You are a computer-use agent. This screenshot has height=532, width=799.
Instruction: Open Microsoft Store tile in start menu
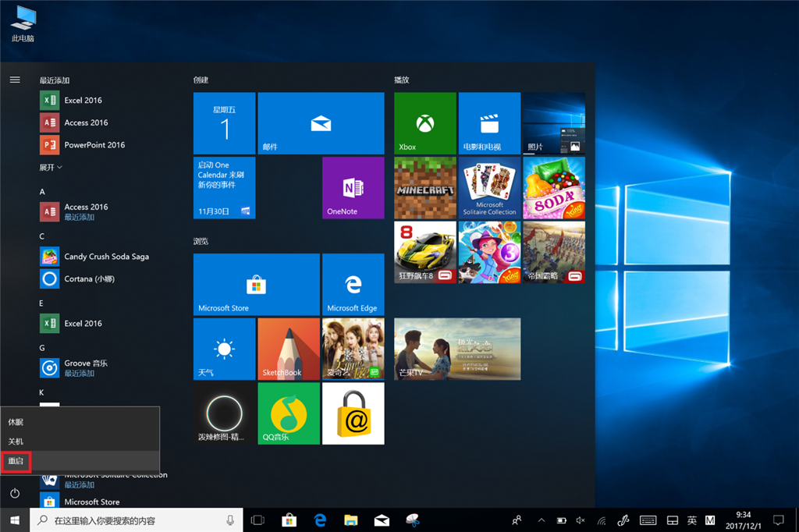coord(256,284)
